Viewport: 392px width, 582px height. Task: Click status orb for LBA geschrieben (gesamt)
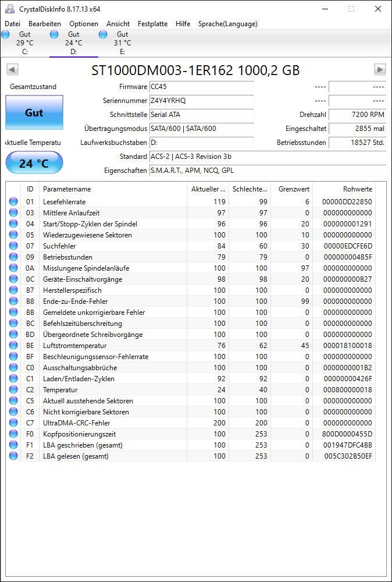point(13,445)
